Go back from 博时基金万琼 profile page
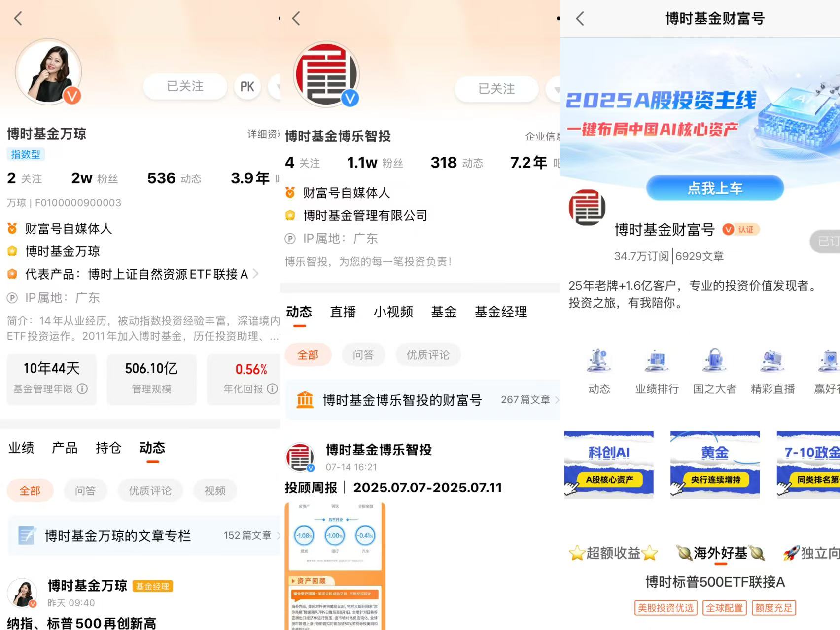 pos(18,19)
